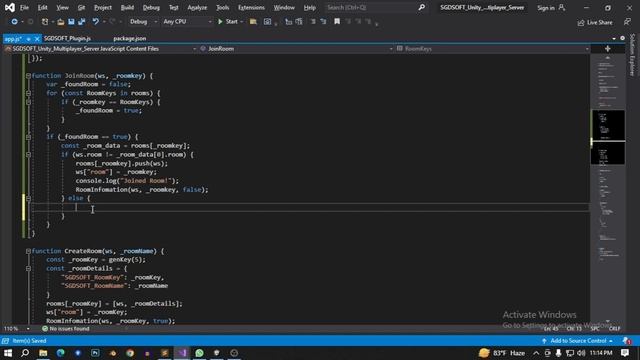Screen dimensions: 640x360
Task: Open the Windows Start menu
Action: (x=8, y=353)
